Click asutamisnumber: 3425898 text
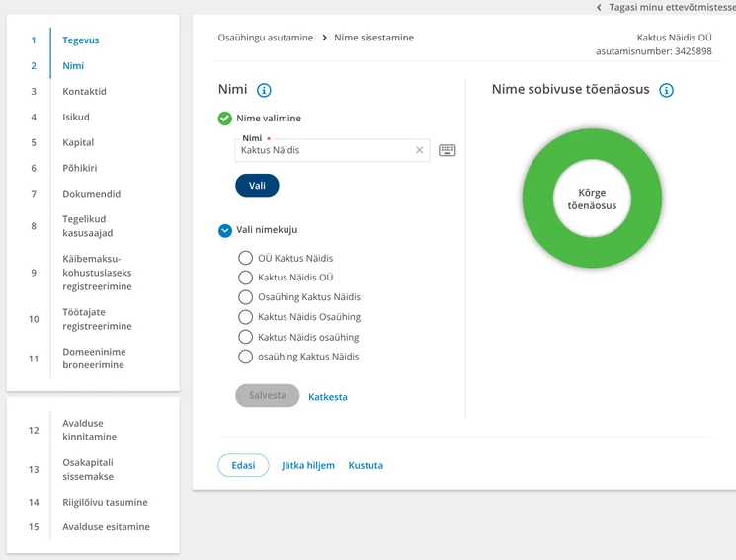 (654, 51)
